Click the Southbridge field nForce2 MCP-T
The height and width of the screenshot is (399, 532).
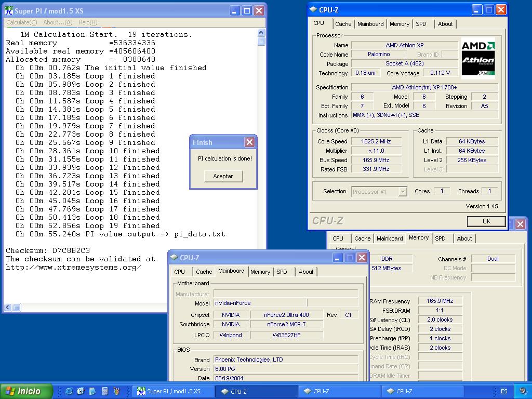(286, 324)
